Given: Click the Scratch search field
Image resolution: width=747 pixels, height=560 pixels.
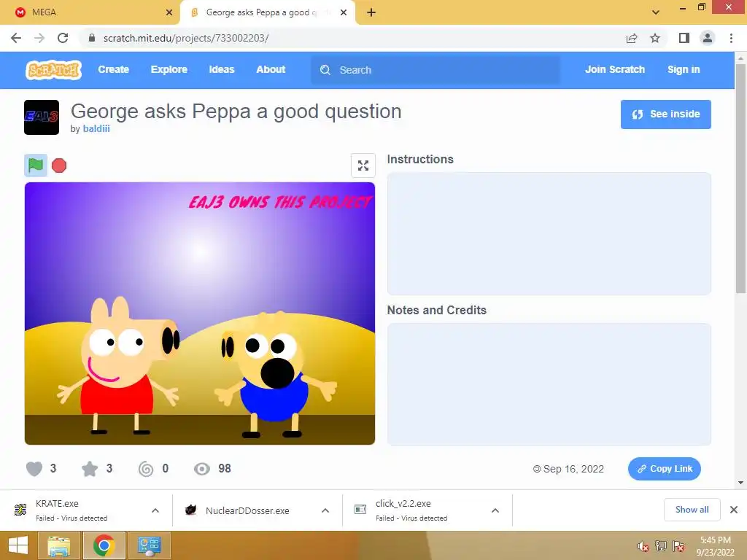Looking at the screenshot, I should (436, 70).
